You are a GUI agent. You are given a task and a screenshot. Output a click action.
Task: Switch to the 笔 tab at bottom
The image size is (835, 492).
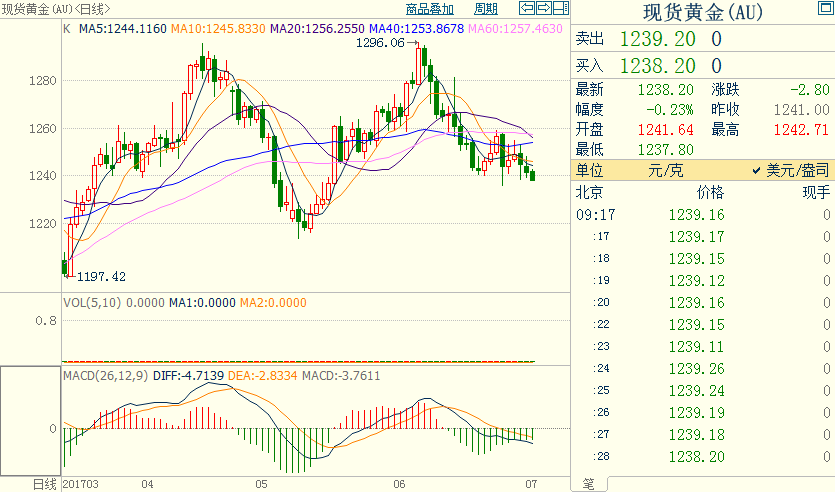point(588,484)
